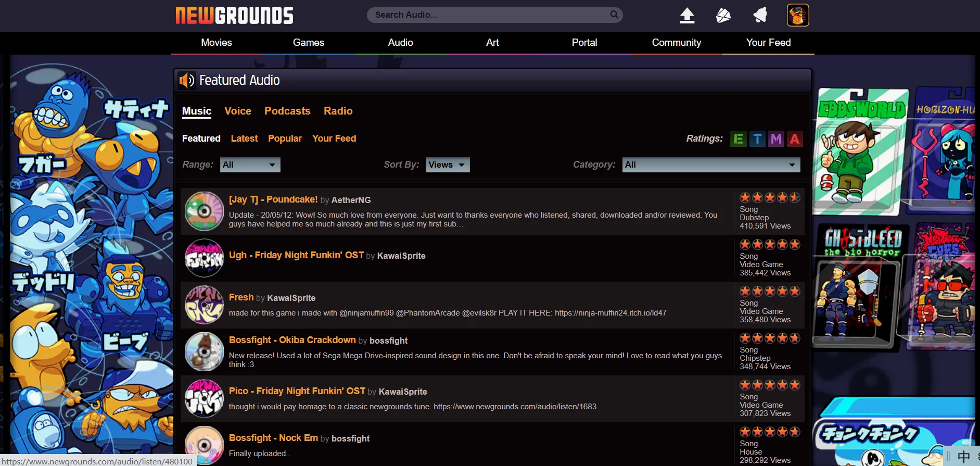Go to the Audio menu

coord(401,43)
